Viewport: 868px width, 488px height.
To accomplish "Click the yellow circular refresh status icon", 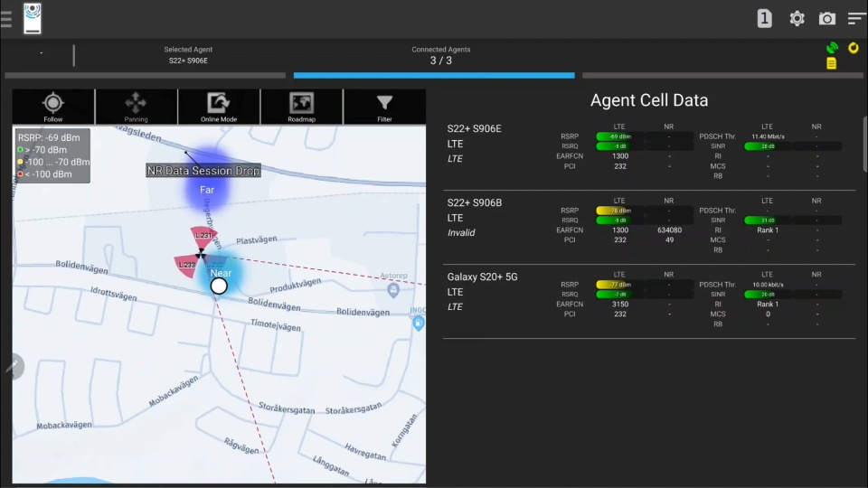I will (854, 48).
